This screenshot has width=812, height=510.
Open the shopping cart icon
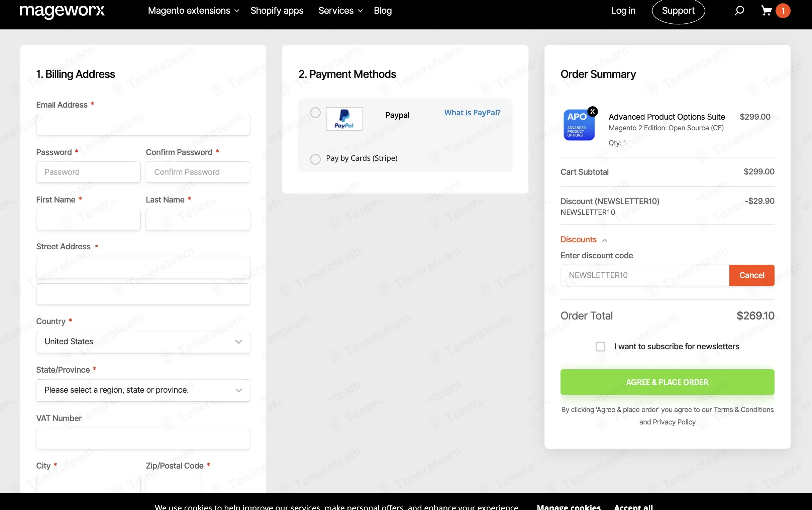766,11
